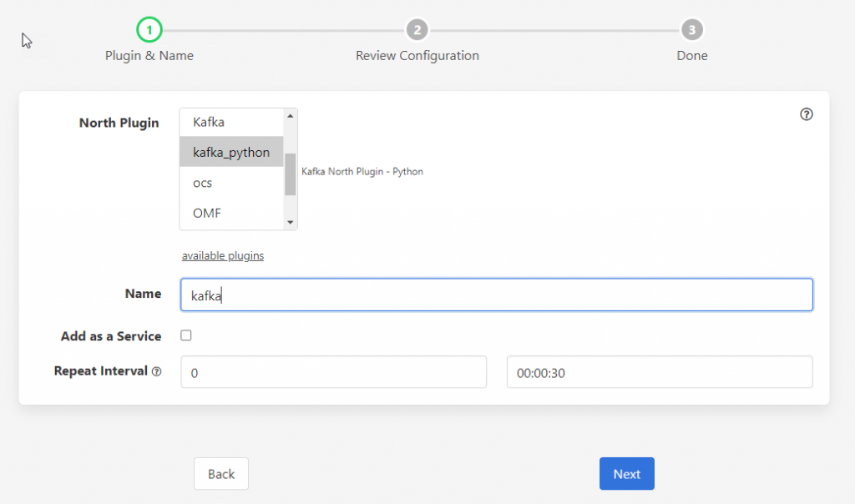Click the Name field label
The image size is (855, 504).
pos(143,294)
